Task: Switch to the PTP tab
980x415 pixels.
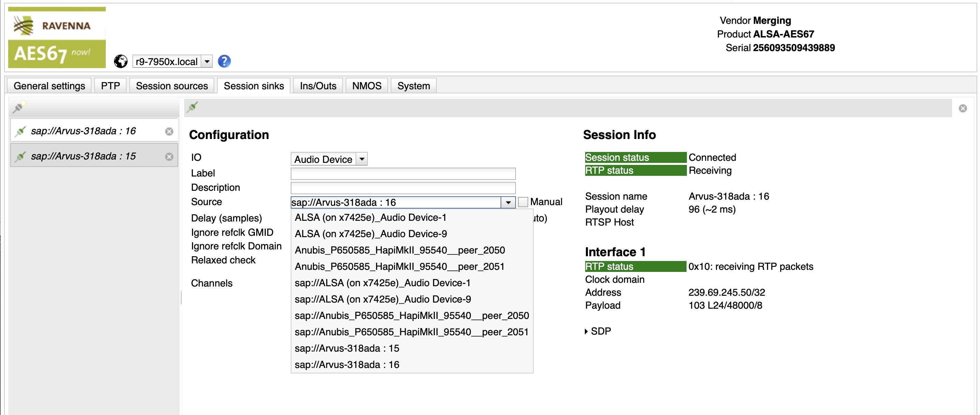Action: click(110, 86)
